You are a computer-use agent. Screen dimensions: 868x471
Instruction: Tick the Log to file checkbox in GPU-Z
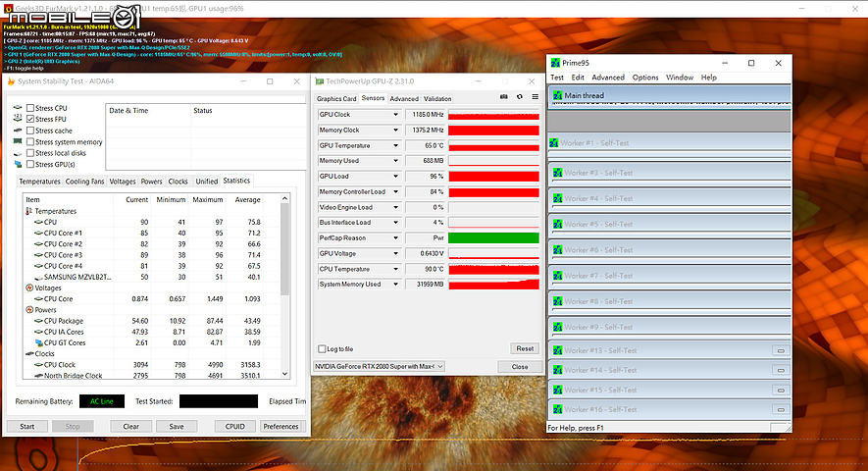322,349
